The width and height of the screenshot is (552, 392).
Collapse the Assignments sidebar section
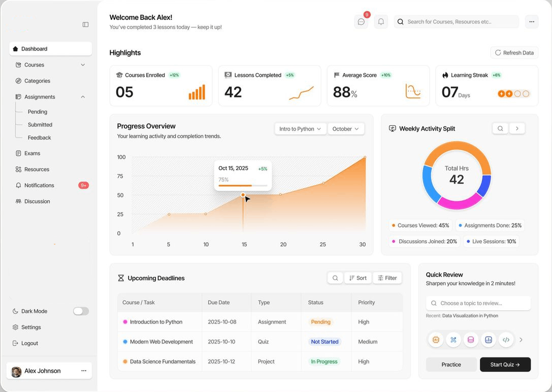[83, 97]
